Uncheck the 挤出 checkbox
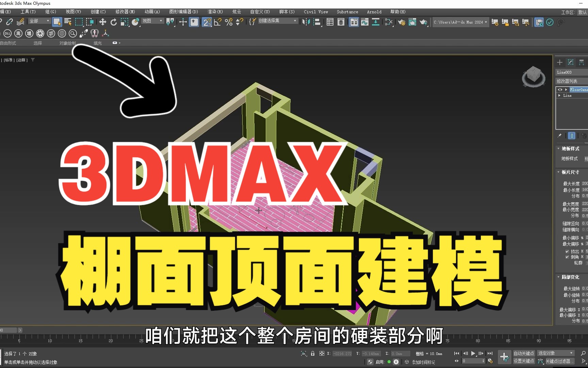Viewport: 588px width, 368px height. 567,251
